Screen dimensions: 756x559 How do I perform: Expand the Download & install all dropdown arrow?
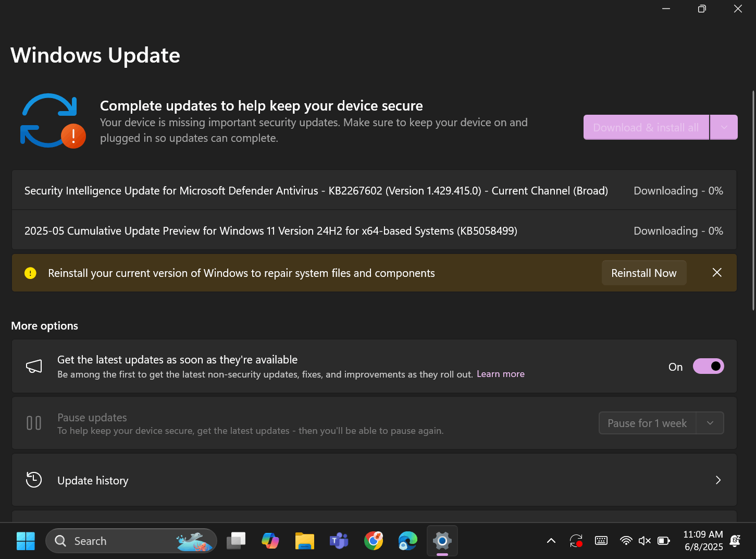[x=724, y=127]
